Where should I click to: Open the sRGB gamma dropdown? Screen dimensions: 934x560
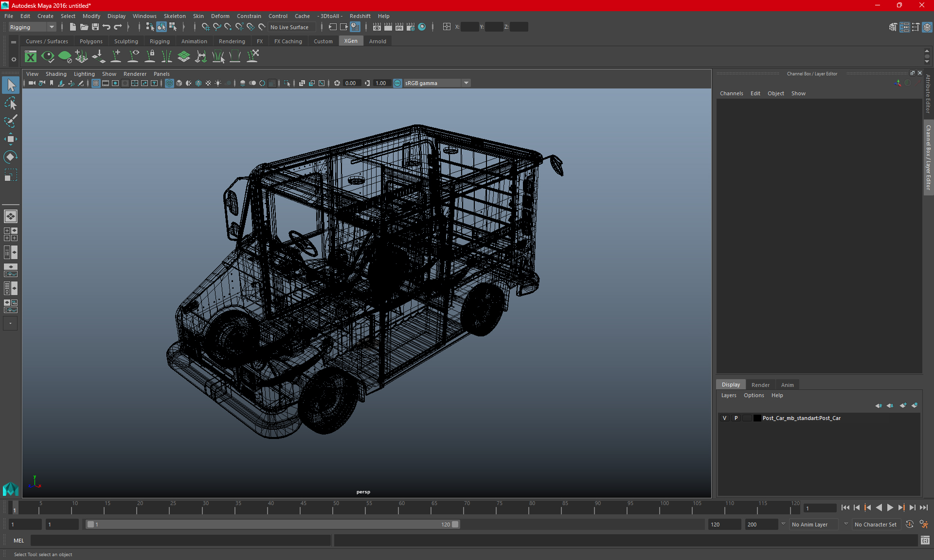(436, 83)
